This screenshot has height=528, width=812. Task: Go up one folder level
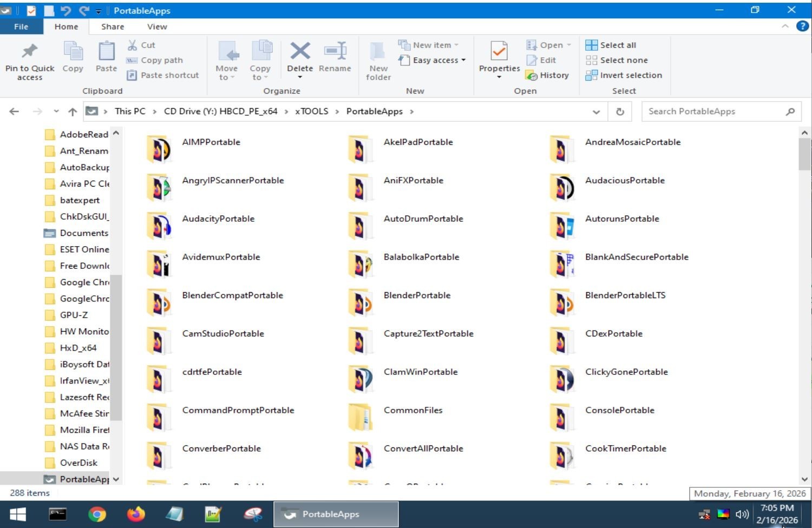click(x=73, y=111)
